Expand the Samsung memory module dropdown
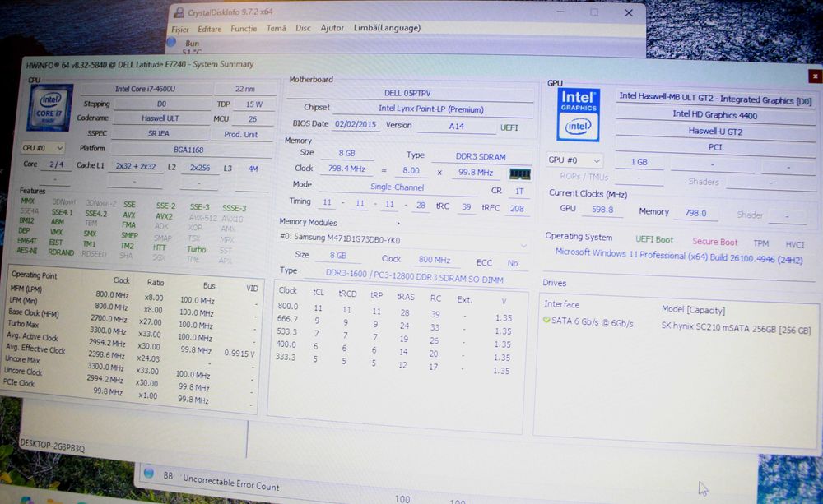 click(x=523, y=246)
